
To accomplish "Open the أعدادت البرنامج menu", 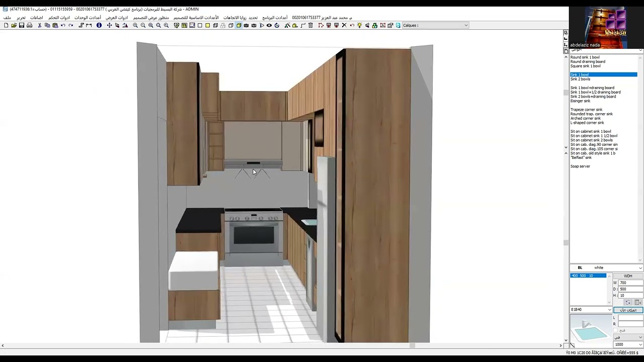I will (x=275, y=18).
